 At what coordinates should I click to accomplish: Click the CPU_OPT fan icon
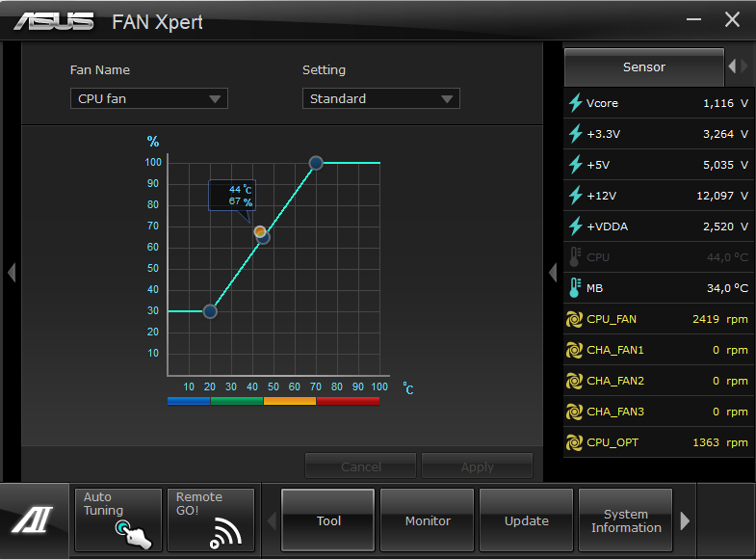point(574,442)
